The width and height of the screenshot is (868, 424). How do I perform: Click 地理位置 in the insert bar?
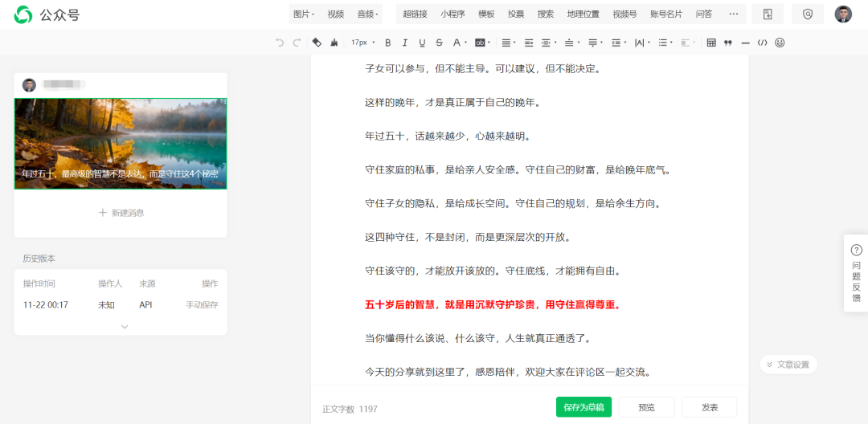583,14
